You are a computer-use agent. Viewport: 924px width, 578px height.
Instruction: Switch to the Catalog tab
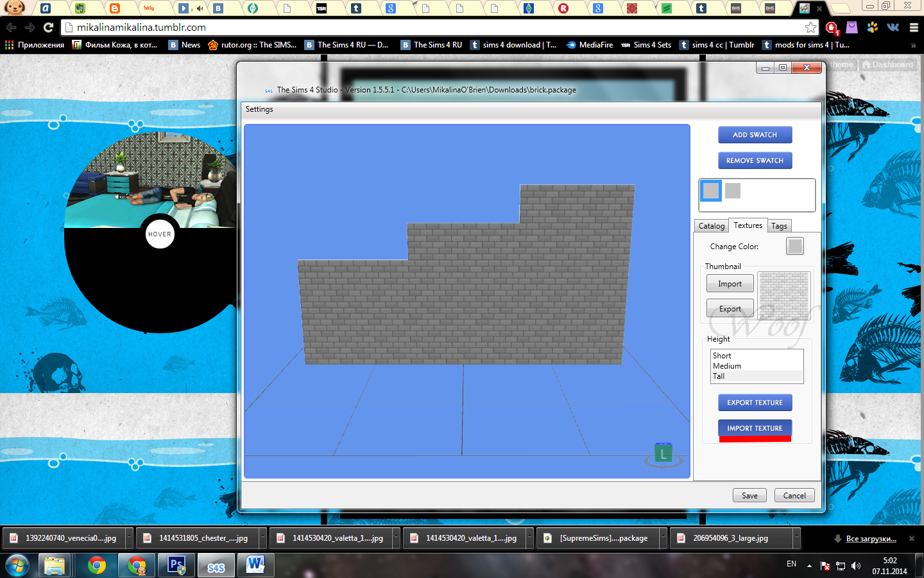[711, 226]
